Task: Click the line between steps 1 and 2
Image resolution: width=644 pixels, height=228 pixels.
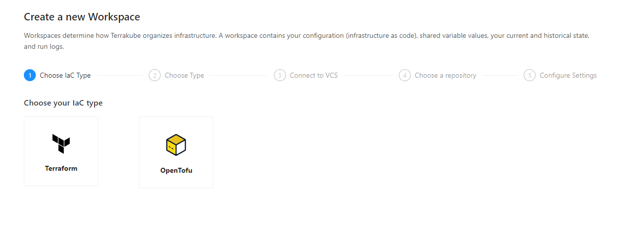Action: 119,76
